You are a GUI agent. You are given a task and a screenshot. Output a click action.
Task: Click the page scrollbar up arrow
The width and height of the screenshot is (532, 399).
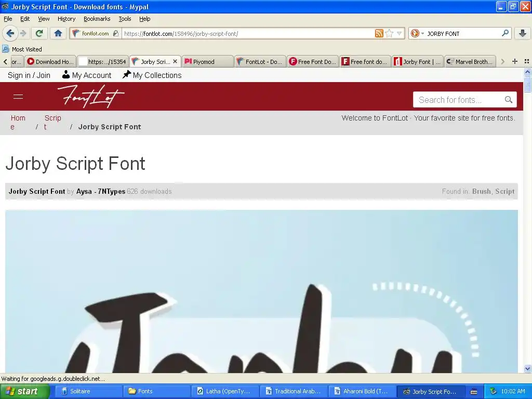527,72
